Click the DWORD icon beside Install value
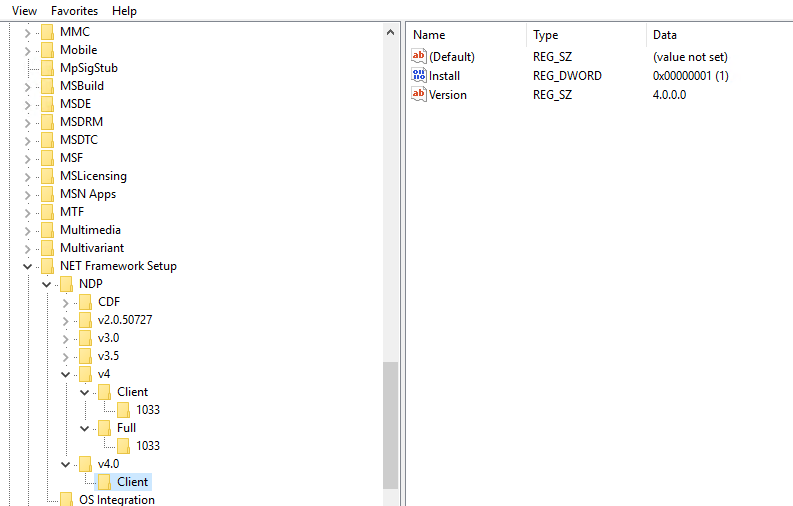The image size is (793, 506). coord(419,75)
